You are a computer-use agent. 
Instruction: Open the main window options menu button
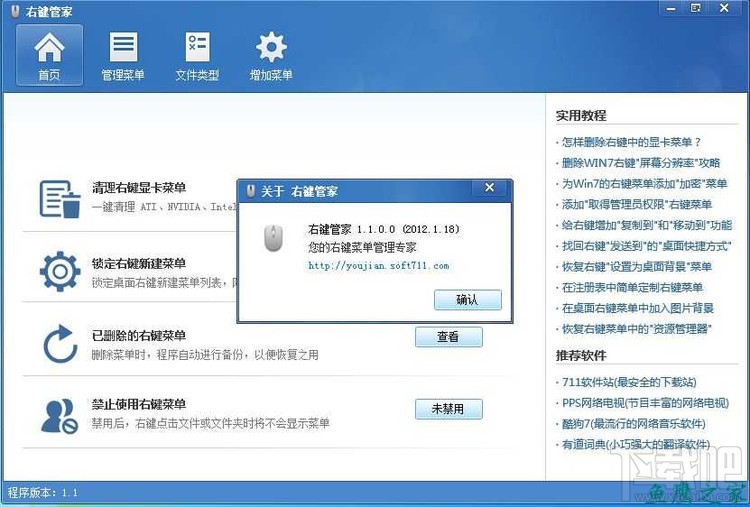pos(695,8)
